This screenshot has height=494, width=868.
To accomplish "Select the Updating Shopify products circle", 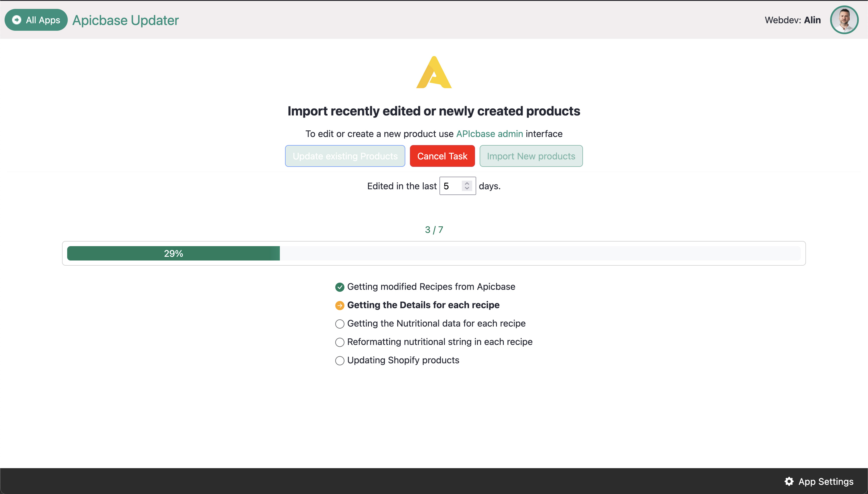I will 339,360.
